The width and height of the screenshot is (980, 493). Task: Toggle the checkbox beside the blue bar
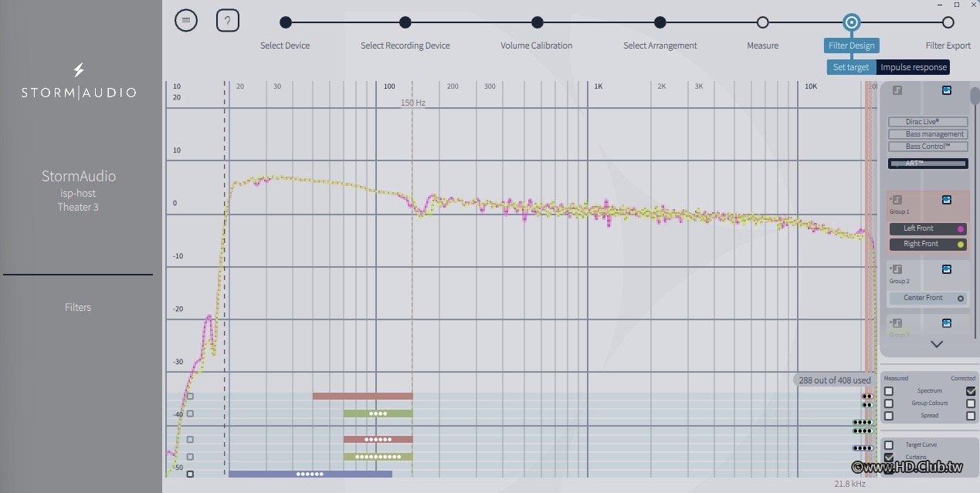tap(190, 474)
